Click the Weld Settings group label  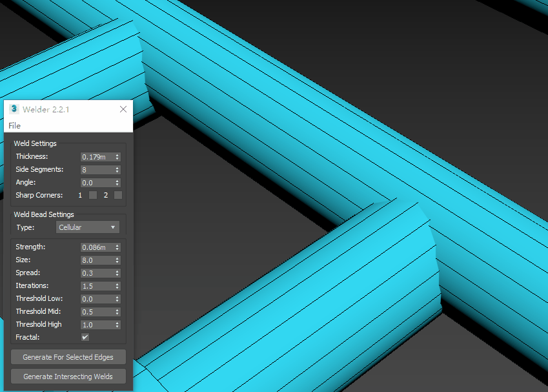35,143
